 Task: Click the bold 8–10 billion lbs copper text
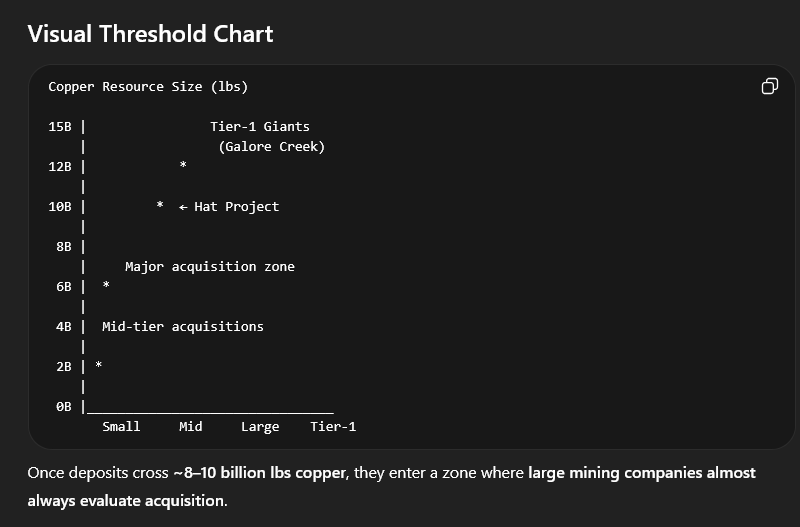262,472
